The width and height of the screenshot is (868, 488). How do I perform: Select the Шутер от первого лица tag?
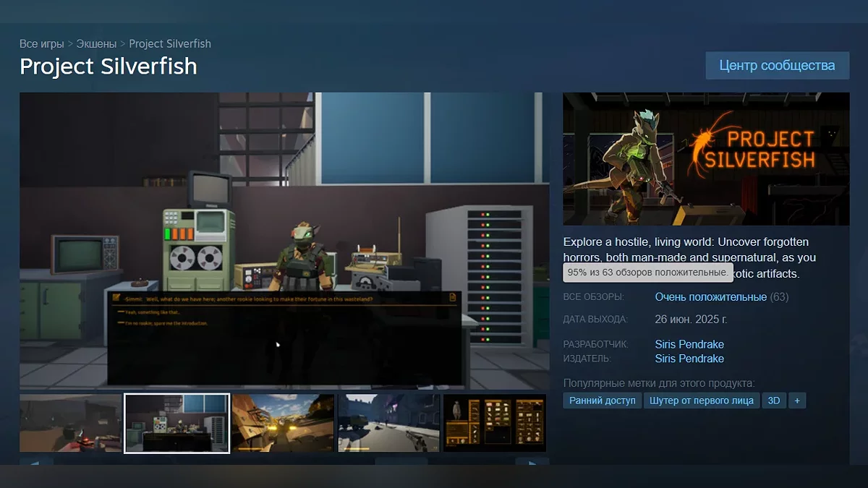tap(701, 401)
